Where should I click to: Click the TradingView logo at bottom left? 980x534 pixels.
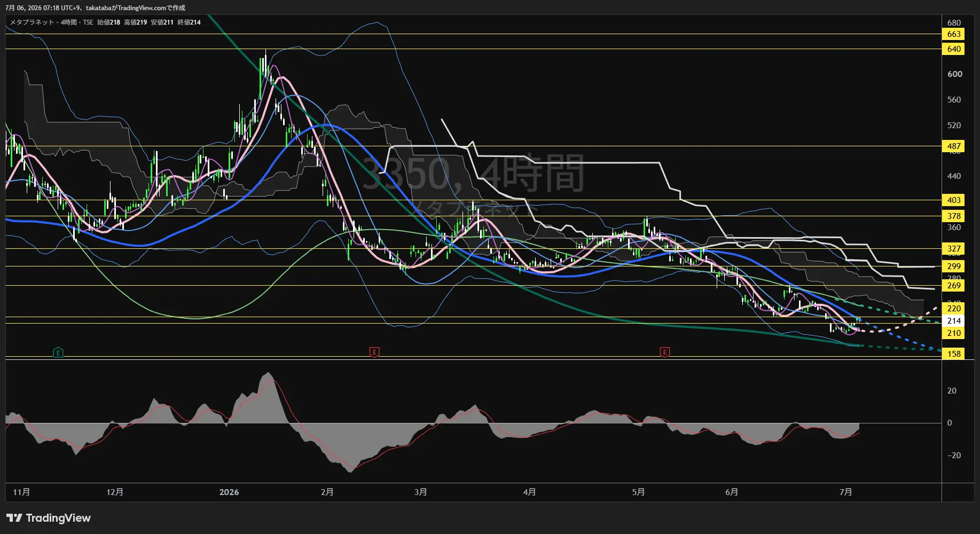(49, 518)
